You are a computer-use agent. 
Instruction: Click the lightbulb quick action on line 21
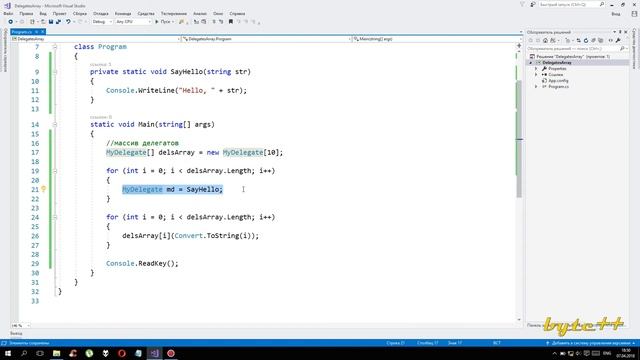(x=44, y=189)
